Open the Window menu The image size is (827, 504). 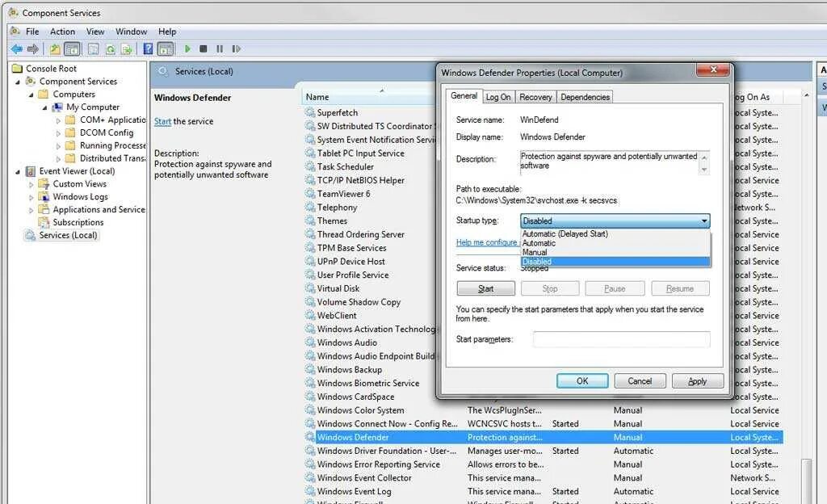(x=131, y=31)
